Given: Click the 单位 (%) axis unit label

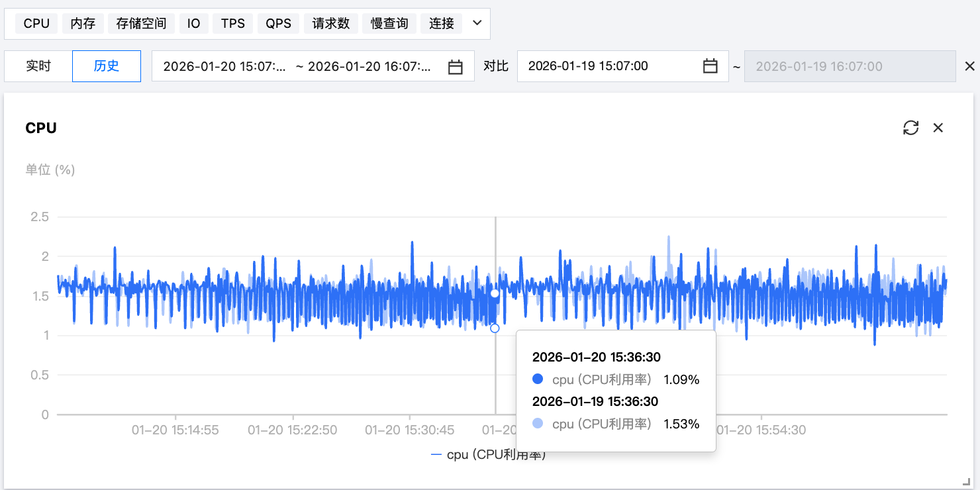Looking at the screenshot, I should [50, 170].
